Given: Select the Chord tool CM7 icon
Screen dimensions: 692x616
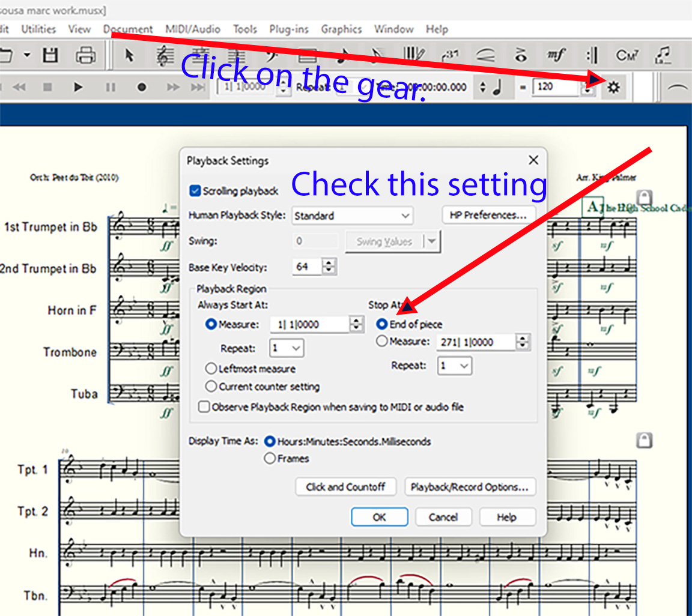Looking at the screenshot, I should click(x=627, y=56).
